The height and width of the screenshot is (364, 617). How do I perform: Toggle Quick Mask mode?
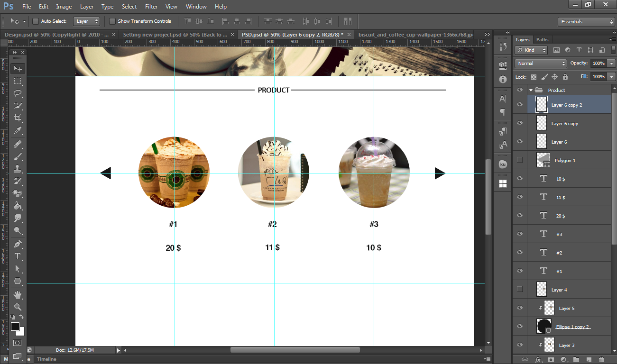18,343
